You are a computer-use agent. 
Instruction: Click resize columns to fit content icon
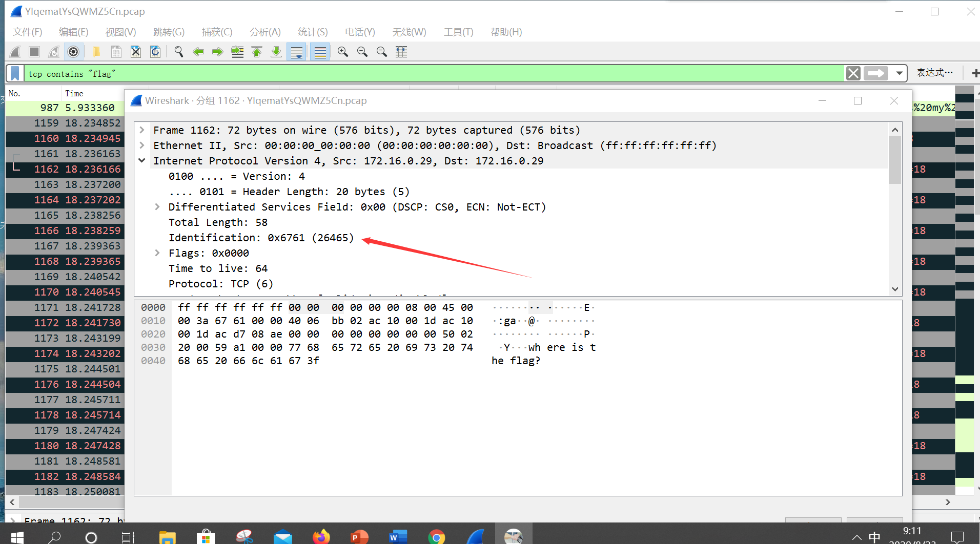pos(401,52)
